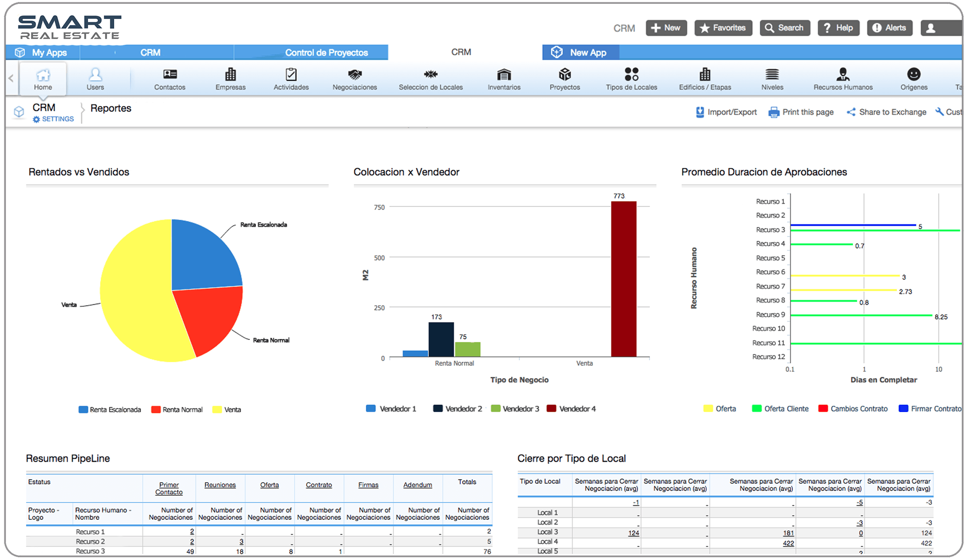
Task: Open Favorites star button
Action: [723, 28]
